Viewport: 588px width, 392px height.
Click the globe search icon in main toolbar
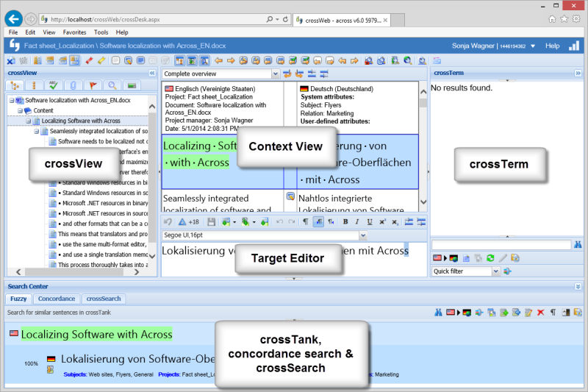408,60
